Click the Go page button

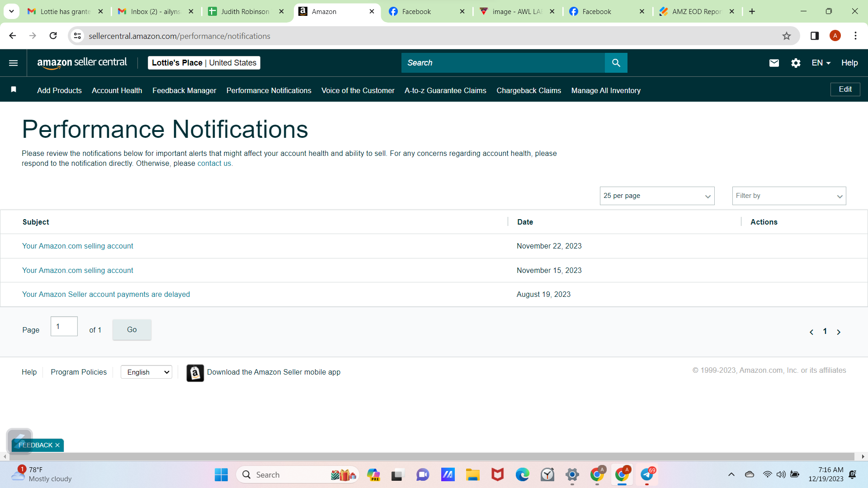tap(132, 329)
